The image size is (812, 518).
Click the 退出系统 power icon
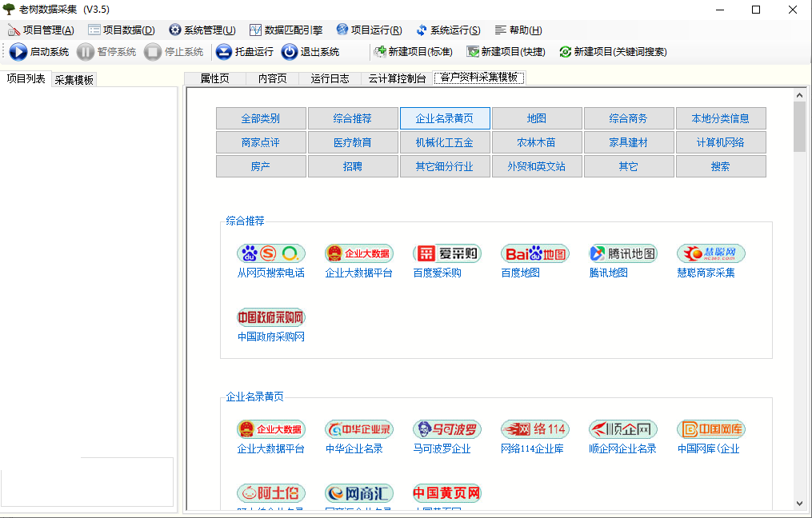coord(290,52)
